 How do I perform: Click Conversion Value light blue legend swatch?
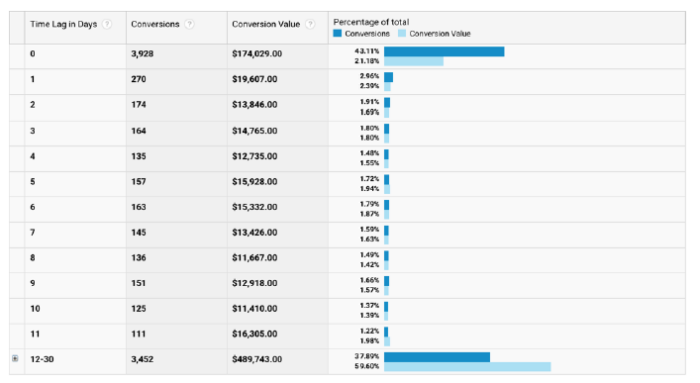402,33
